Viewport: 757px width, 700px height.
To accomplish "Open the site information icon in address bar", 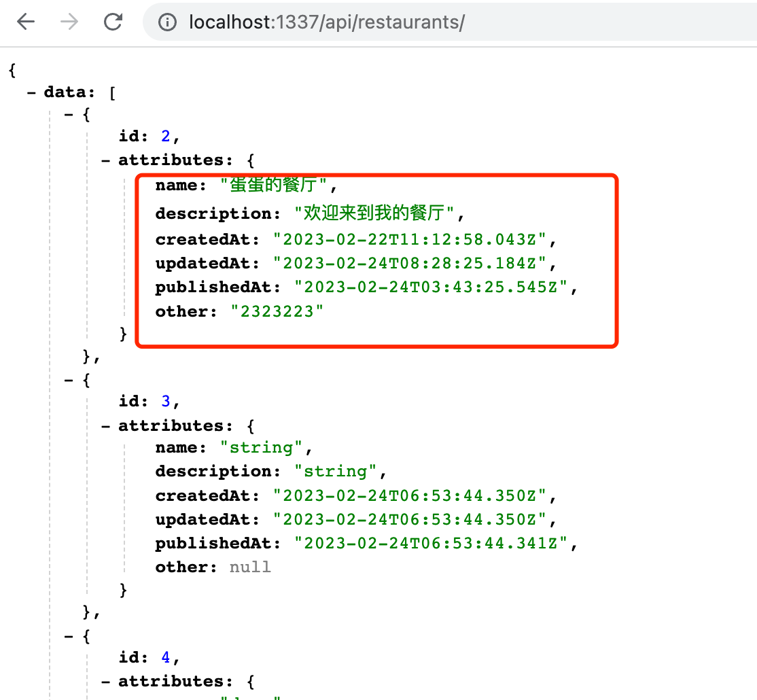I will tap(167, 22).
